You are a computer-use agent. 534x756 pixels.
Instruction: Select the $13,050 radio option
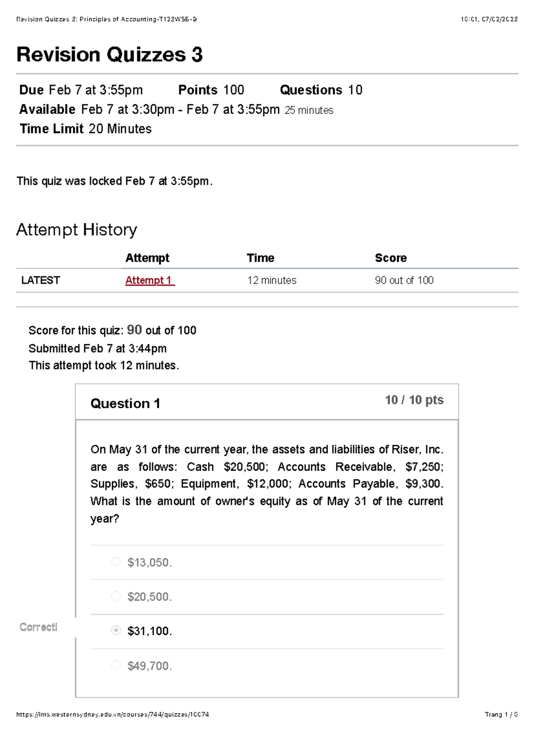[x=116, y=561]
